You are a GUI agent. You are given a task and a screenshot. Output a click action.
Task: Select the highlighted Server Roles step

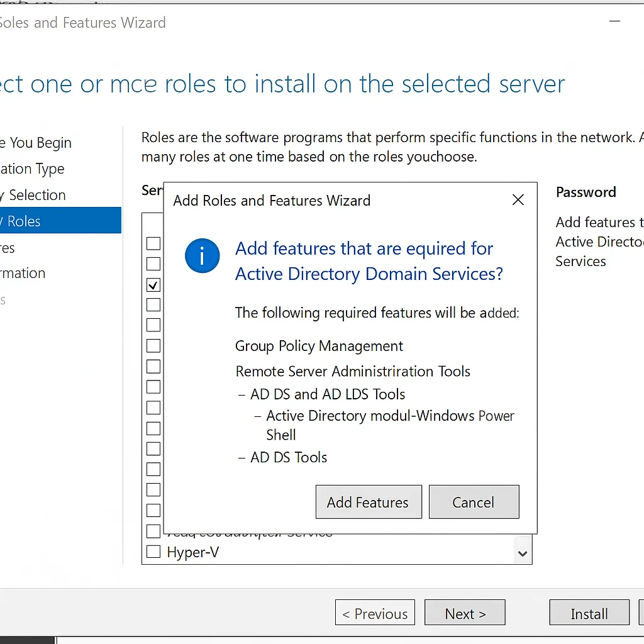click(60, 221)
